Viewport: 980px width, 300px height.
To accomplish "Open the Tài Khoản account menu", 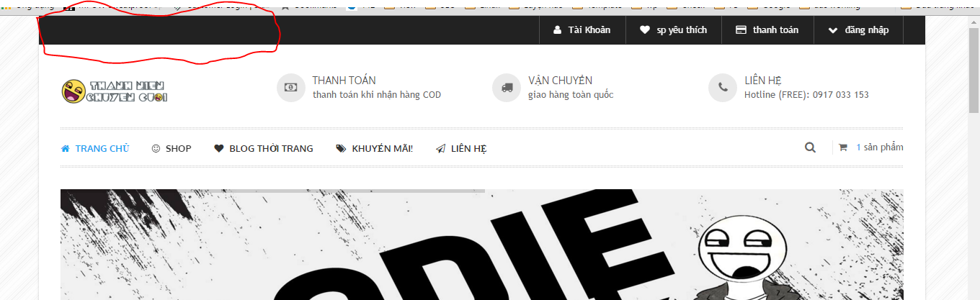I will tap(582, 30).
